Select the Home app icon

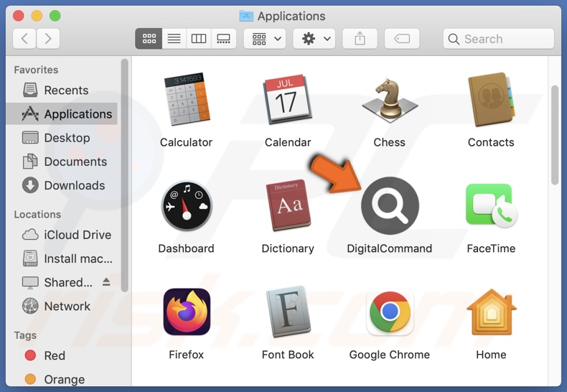point(492,312)
